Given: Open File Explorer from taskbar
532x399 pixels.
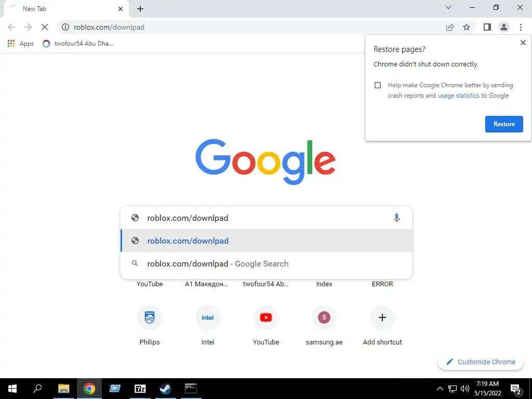Looking at the screenshot, I should (63, 389).
